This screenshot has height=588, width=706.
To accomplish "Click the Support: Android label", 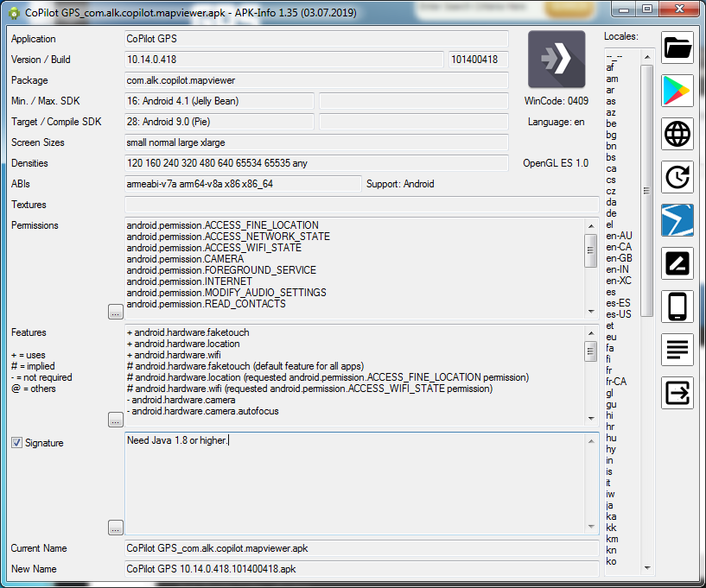I will click(x=400, y=184).
